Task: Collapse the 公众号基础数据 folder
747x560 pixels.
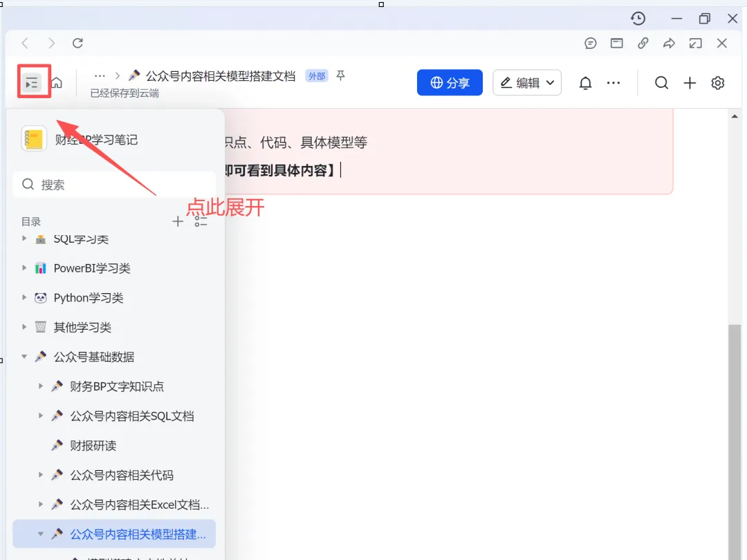Action: pos(24,357)
